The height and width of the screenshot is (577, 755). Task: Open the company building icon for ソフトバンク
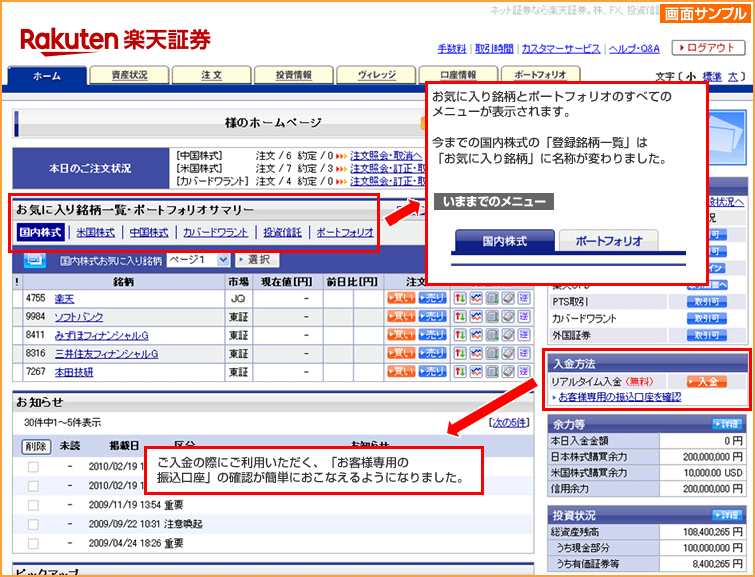click(x=492, y=317)
